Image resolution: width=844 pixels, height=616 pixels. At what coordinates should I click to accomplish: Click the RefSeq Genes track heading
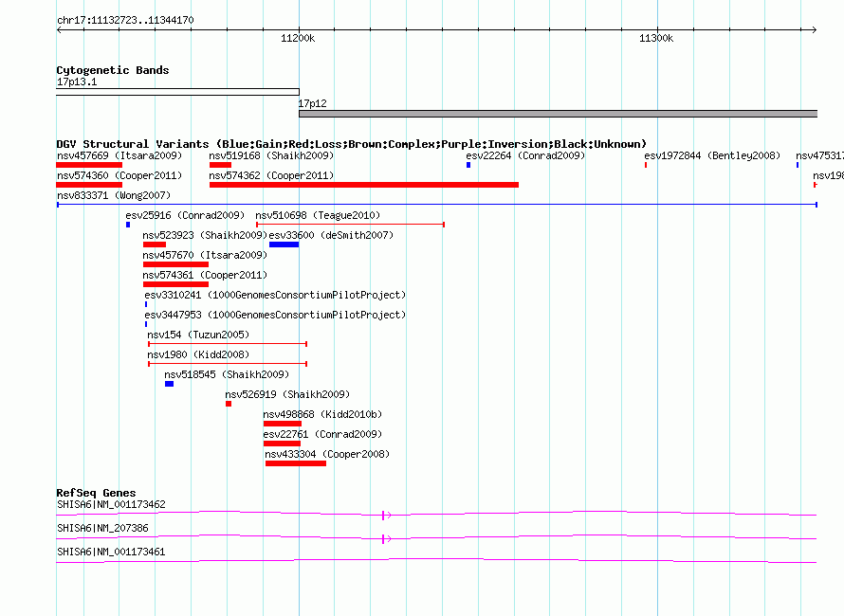click(x=96, y=493)
